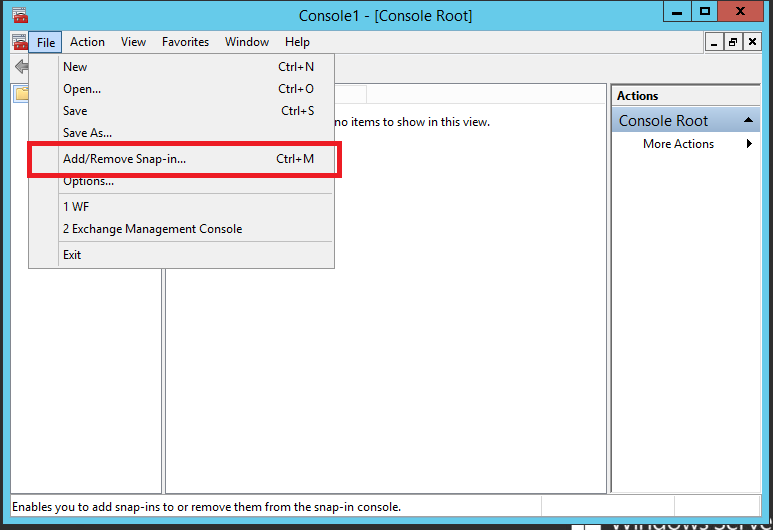Open recent Exchange Management Console file
773x530 pixels.
[x=152, y=229]
